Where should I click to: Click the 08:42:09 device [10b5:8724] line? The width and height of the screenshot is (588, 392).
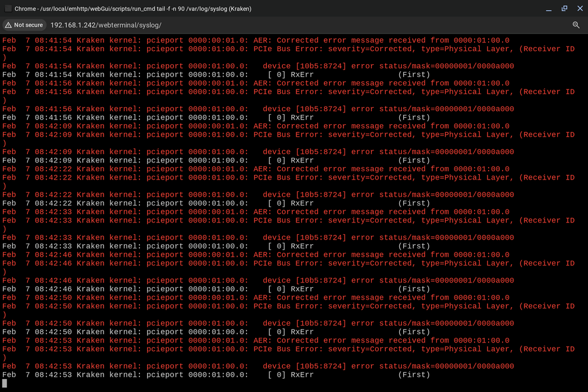[x=258, y=152]
